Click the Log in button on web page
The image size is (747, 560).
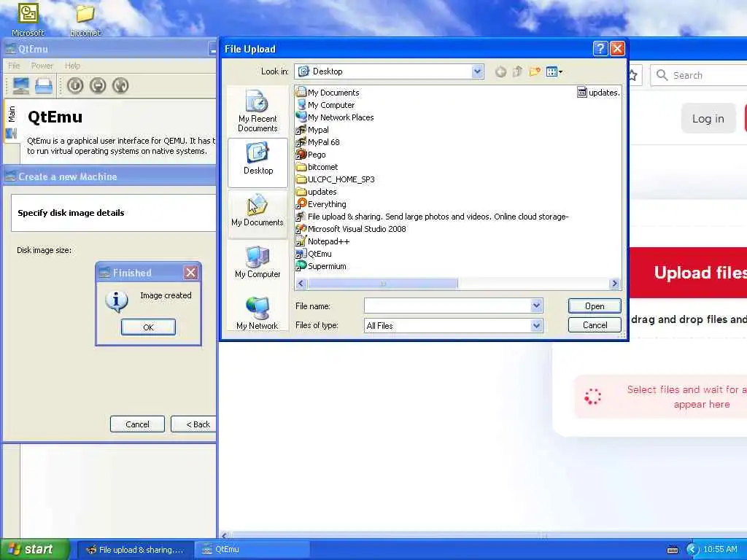[708, 119]
